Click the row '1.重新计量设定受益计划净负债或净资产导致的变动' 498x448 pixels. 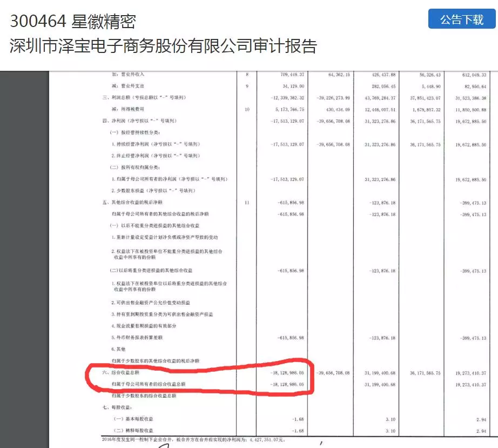tap(165, 237)
